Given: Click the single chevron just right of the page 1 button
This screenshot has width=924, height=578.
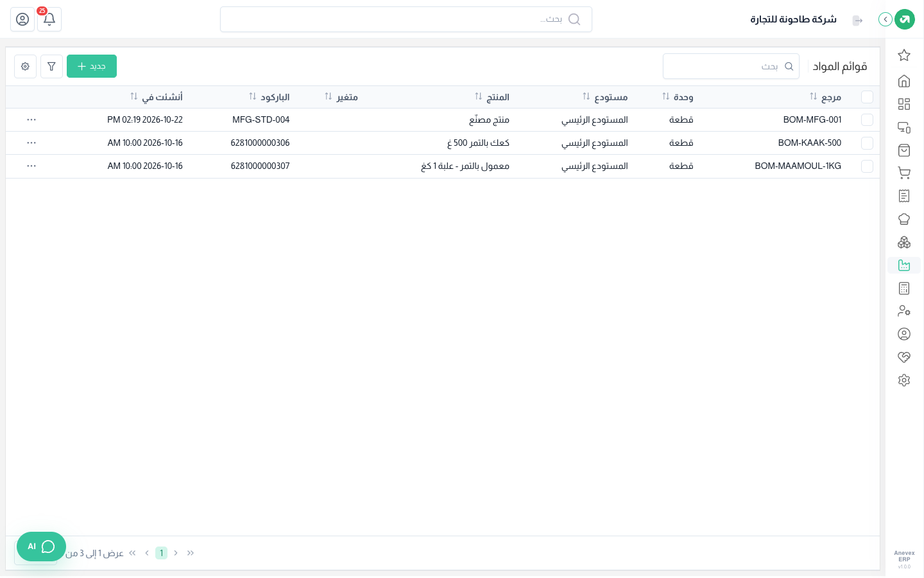Looking at the screenshot, I should (x=176, y=553).
